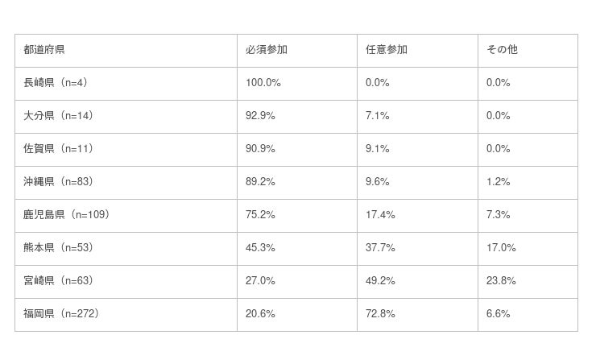Image resolution: width=596 pixels, height=364 pixels.
Task: Select the 1.2% cell for 沖縄県
Action: click(499, 182)
